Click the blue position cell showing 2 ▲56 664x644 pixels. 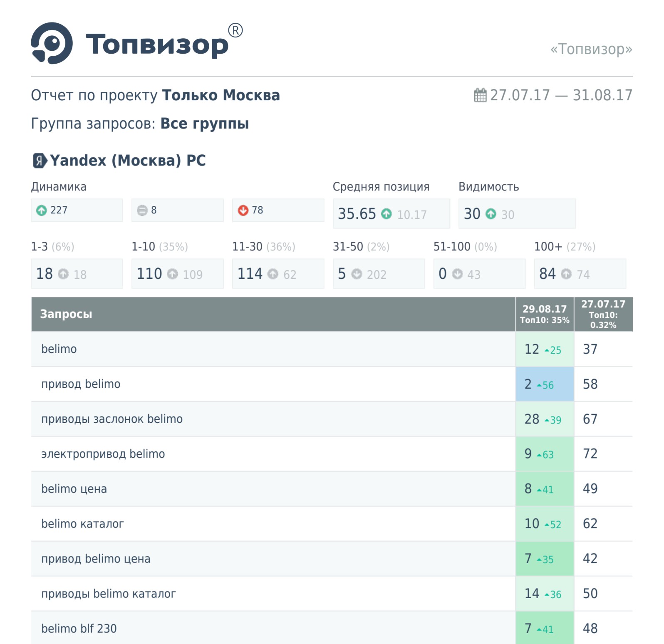coord(545,384)
